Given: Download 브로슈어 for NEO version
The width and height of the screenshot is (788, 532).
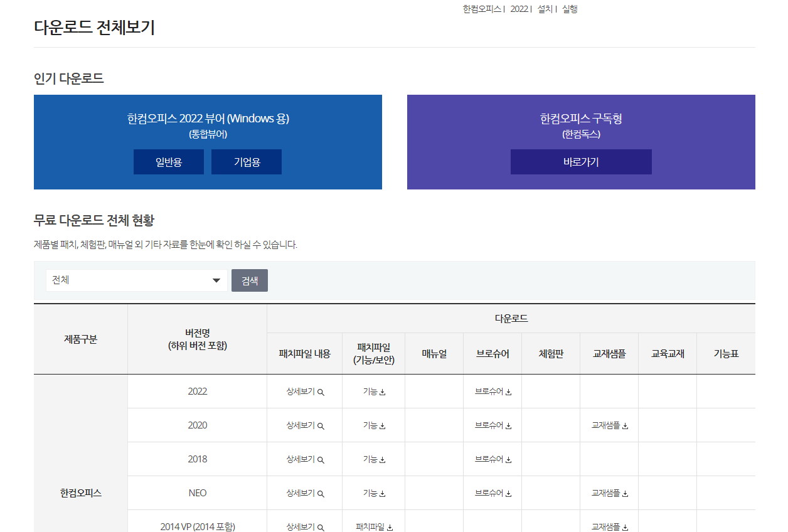Looking at the screenshot, I should (493, 493).
